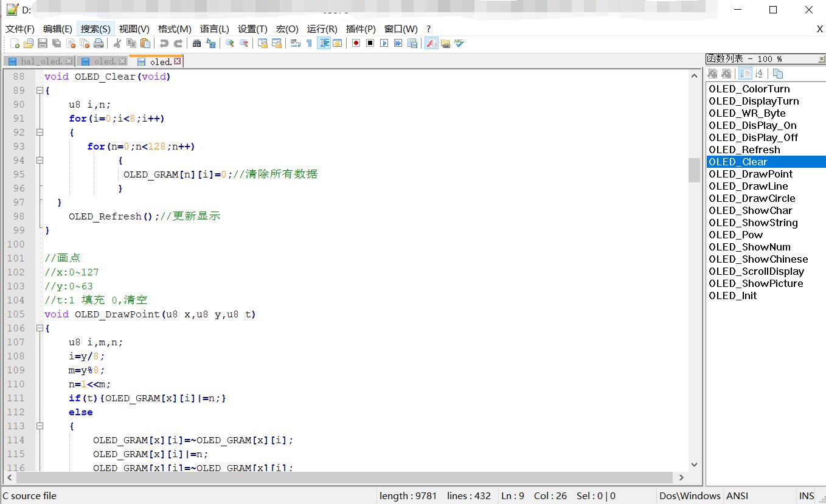Collapse the fold marker at line 106
The image size is (826, 504).
(40, 328)
